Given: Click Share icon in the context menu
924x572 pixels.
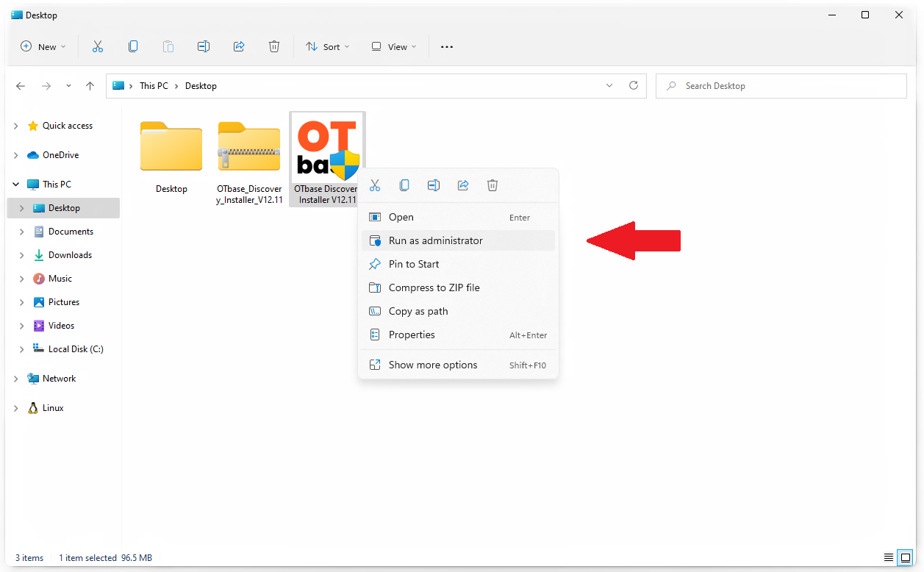Looking at the screenshot, I should click(x=463, y=185).
